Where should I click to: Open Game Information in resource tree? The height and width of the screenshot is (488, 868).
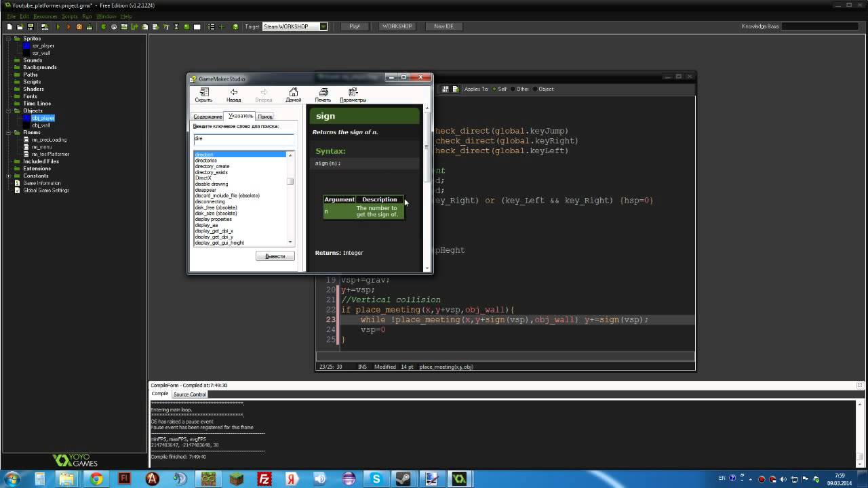coord(42,183)
